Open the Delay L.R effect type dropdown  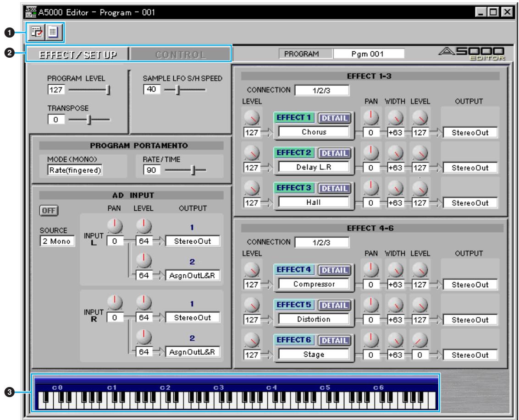coord(314,167)
